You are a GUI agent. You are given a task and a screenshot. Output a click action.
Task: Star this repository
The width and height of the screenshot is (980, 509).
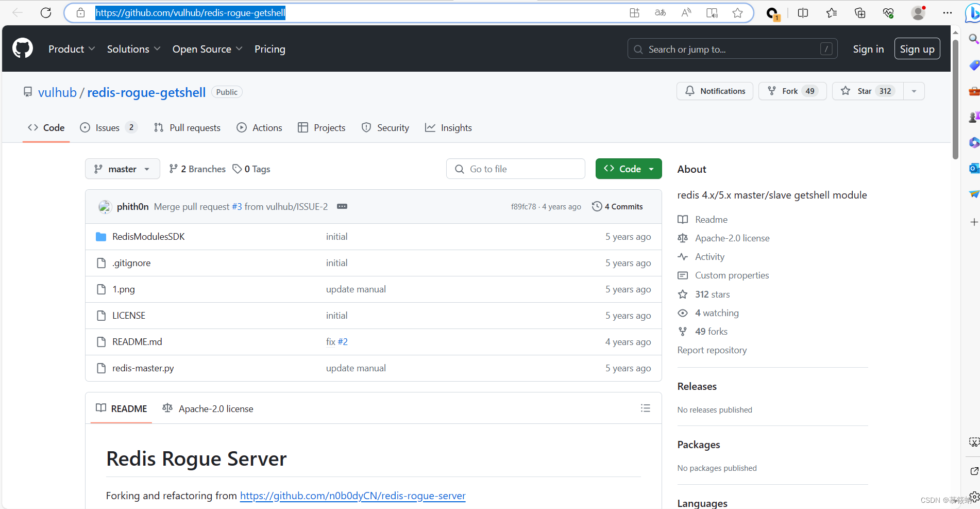[868, 91]
